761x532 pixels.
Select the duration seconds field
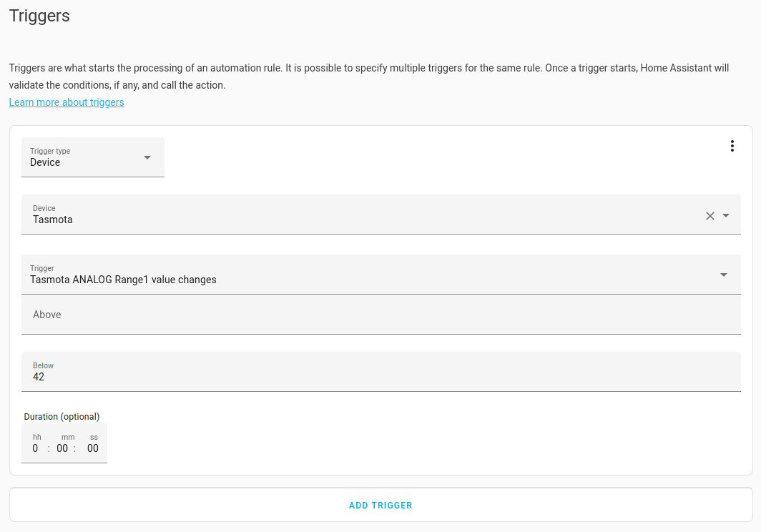pos(93,448)
